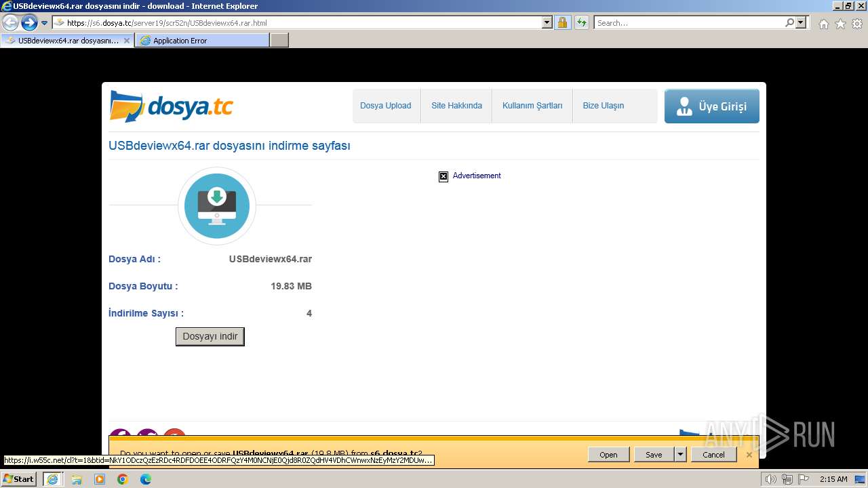Click the volume speaker tray icon
Screen dimensions: 868x488
[x=770, y=479]
